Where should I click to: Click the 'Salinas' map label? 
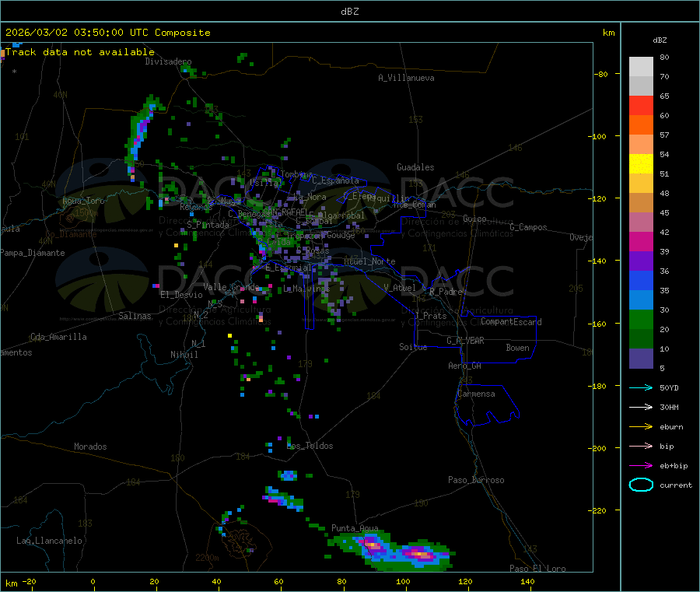(135, 316)
